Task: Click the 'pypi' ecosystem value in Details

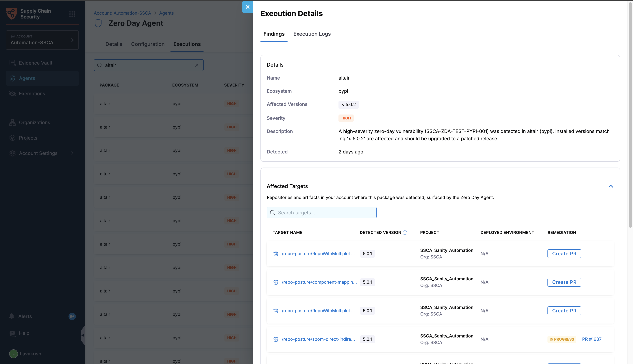Action: coord(343,91)
